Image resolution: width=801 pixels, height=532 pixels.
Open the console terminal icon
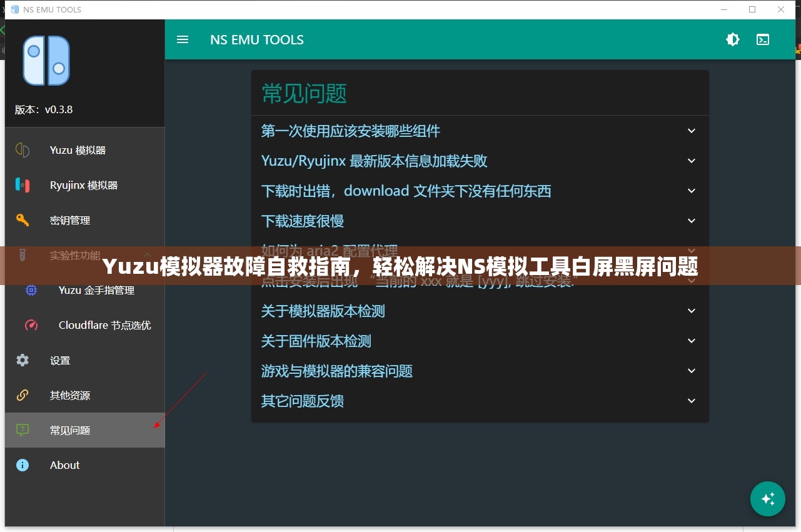point(763,39)
